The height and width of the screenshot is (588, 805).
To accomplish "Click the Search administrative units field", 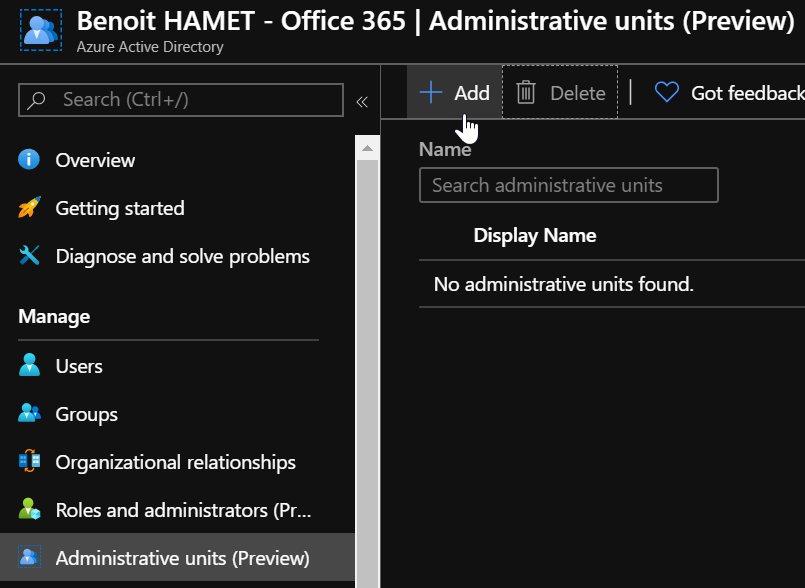I will (x=568, y=185).
